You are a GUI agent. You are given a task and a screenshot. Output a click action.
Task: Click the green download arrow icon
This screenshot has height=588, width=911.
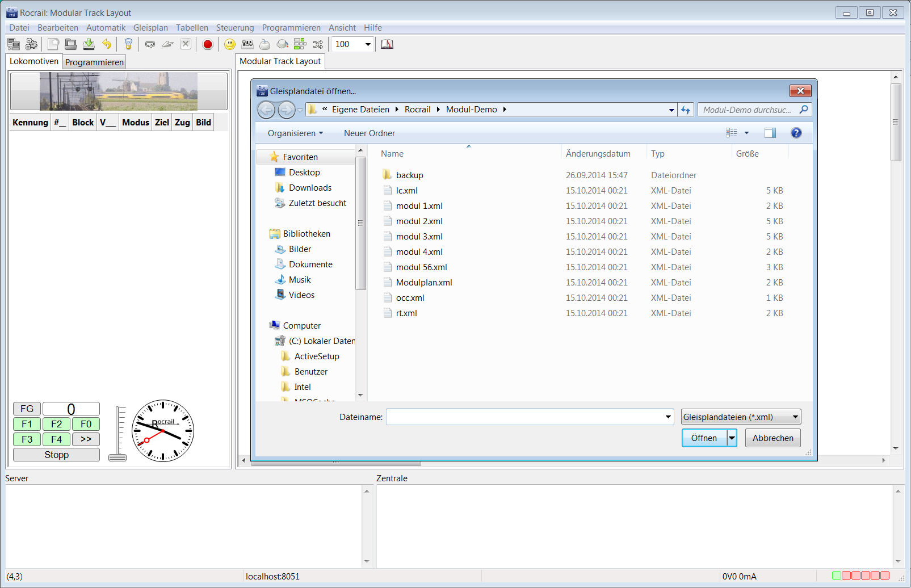click(x=89, y=44)
